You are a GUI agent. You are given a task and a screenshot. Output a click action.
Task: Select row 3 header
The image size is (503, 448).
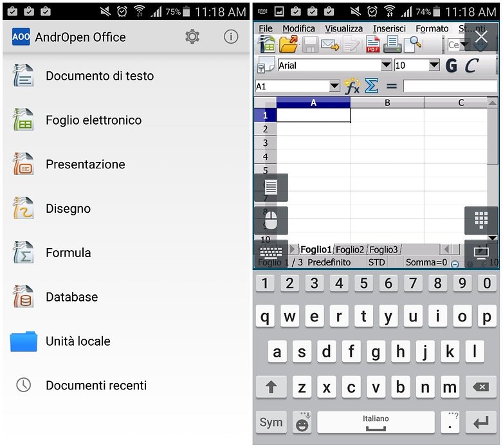(x=265, y=143)
